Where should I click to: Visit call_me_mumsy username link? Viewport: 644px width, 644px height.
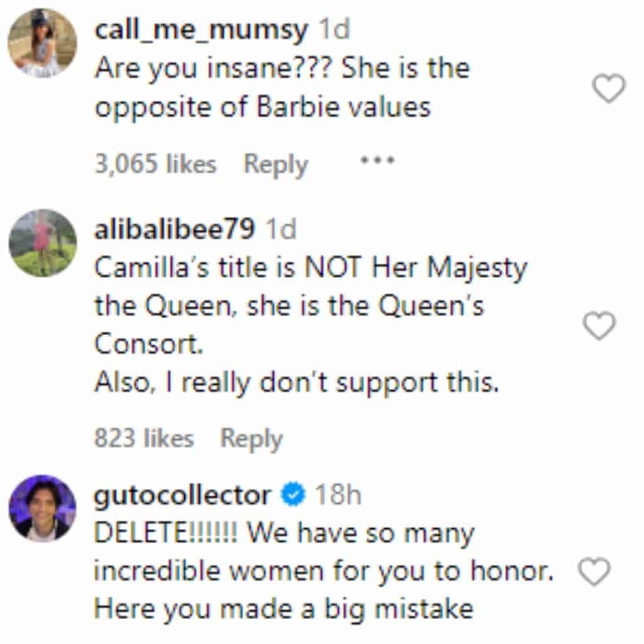click(x=201, y=30)
